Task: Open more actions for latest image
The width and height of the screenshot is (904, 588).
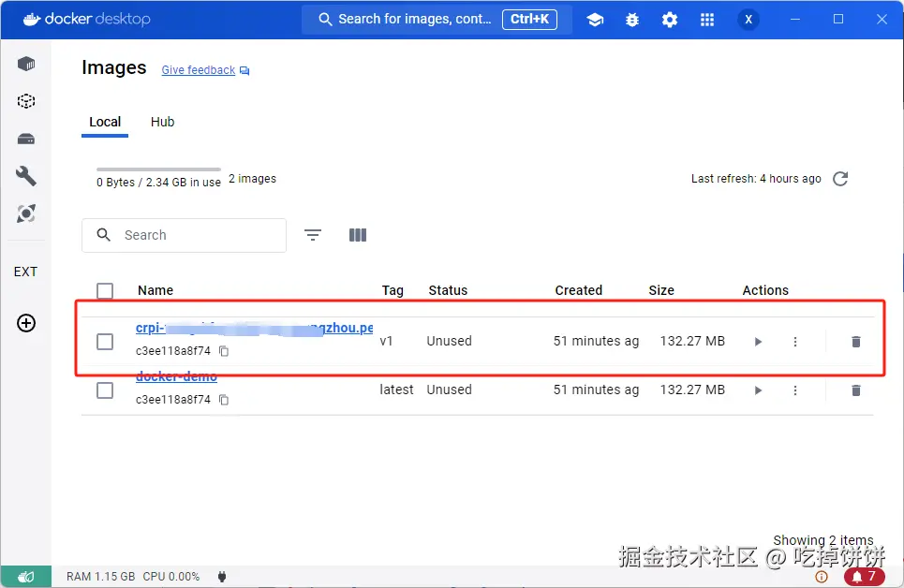Action: (x=795, y=390)
